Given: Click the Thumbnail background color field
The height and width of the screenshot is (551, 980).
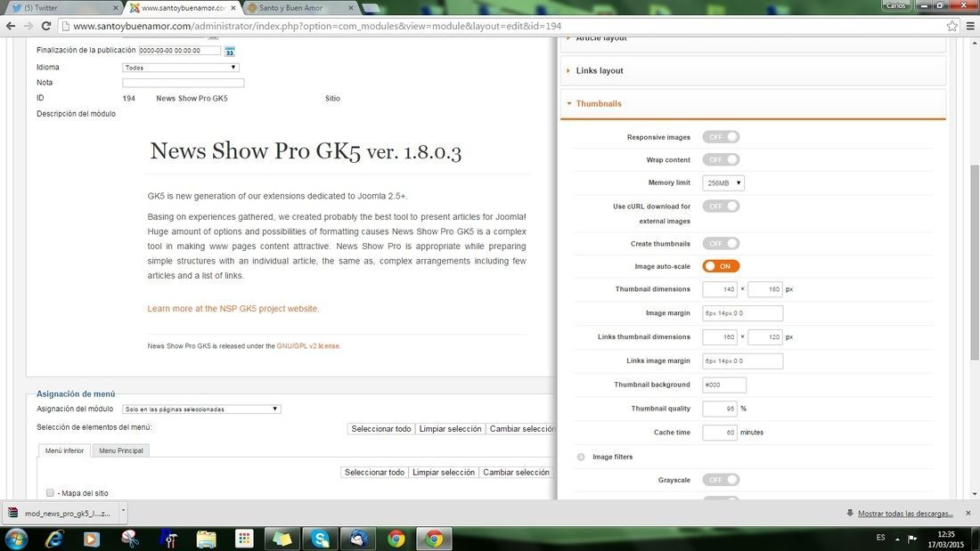Looking at the screenshot, I should (x=723, y=385).
